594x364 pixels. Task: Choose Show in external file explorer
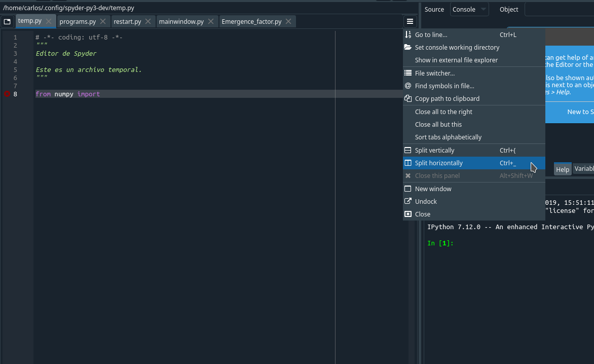[x=474, y=60]
